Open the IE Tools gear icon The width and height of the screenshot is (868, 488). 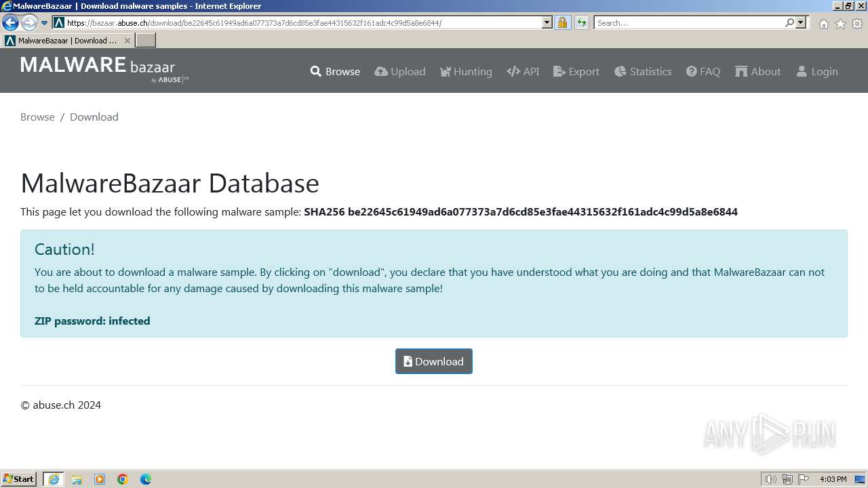tap(857, 24)
